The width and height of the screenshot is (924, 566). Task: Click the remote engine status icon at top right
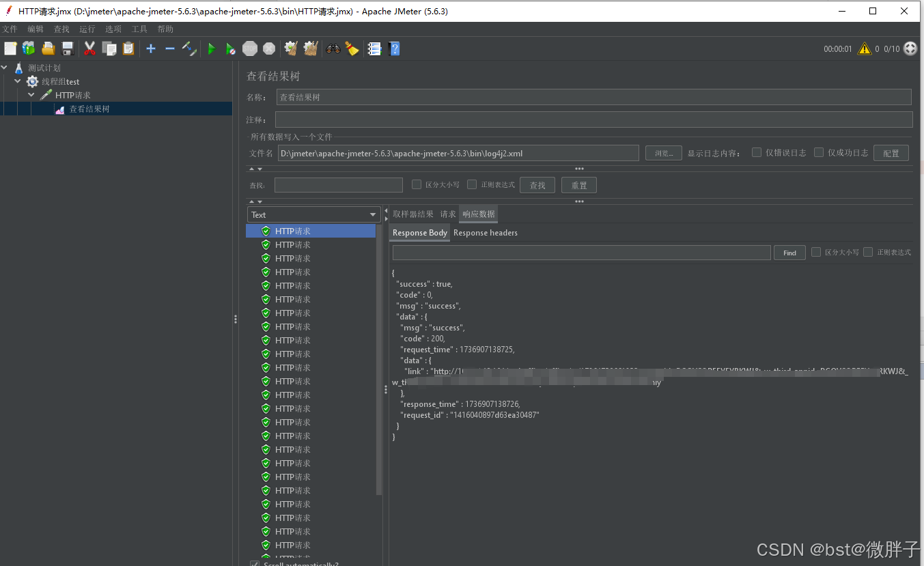coord(910,48)
